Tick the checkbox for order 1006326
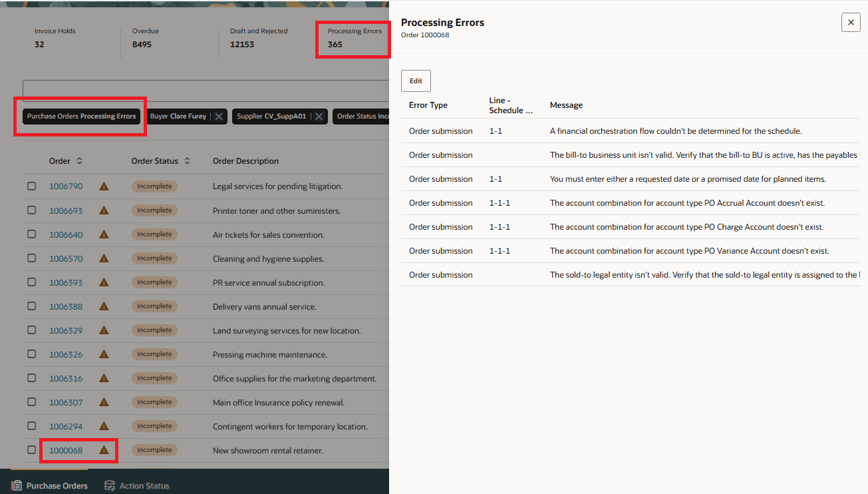Image resolution: width=868 pixels, height=494 pixels. [x=32, y=354]
